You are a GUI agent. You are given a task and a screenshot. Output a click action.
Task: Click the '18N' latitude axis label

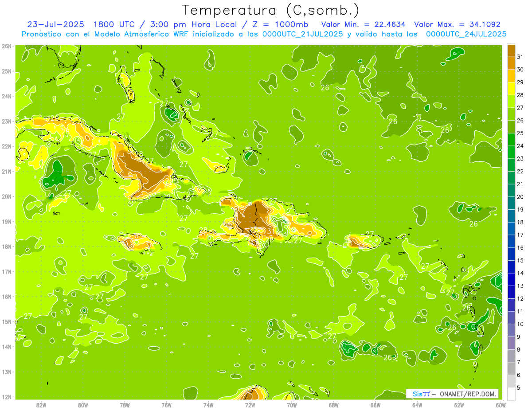[7, 247]
